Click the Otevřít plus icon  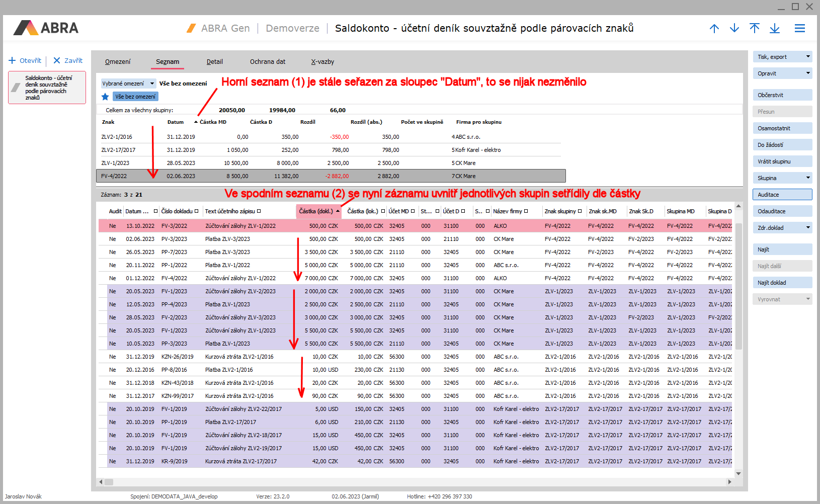click(13, 61)
